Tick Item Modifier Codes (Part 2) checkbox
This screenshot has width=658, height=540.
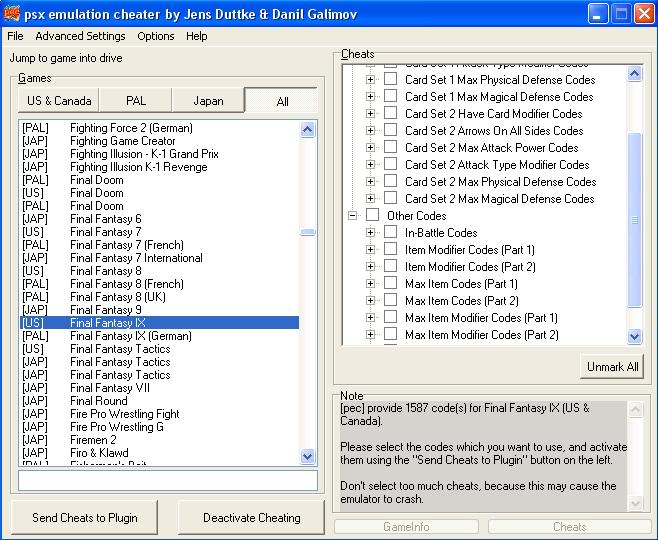[x=390, y=266]
